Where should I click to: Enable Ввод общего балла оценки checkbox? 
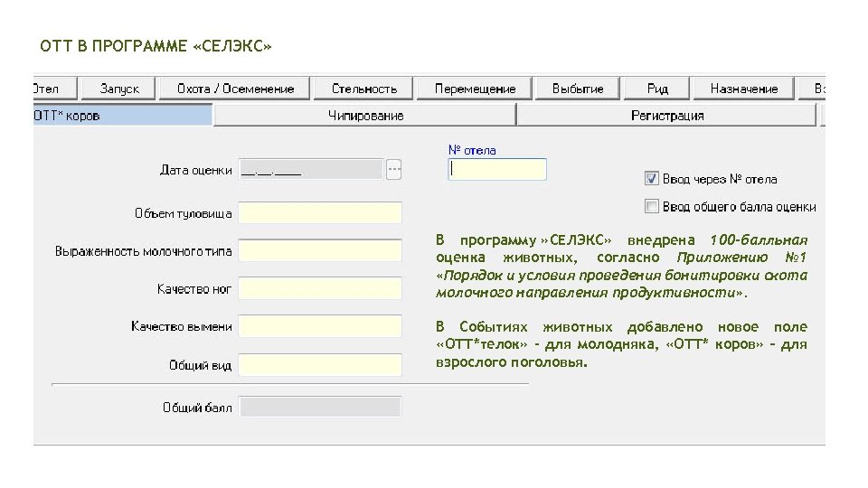pos(651,207)
